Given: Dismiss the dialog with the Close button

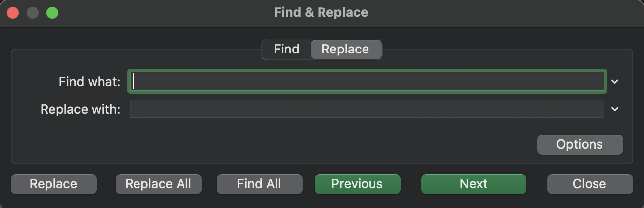Looking at the screenshot, I should tap(590, 184).
